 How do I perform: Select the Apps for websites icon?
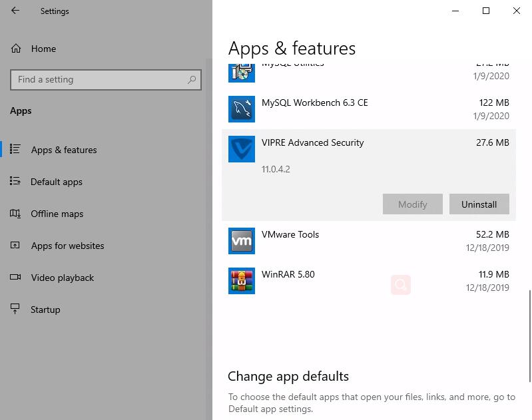[x=15, y=245]
